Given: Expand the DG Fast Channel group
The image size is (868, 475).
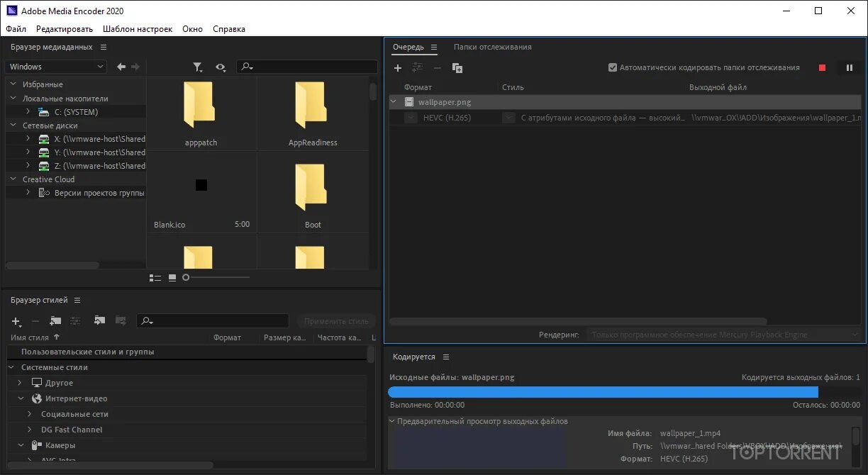Looking at the screenshot, I should point(29,430).
